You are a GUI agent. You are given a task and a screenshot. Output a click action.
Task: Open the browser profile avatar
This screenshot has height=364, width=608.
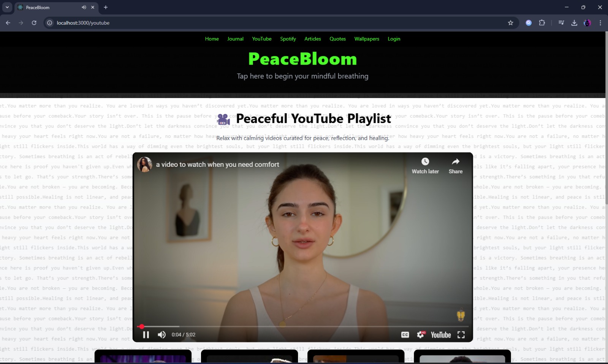point(587,23)
